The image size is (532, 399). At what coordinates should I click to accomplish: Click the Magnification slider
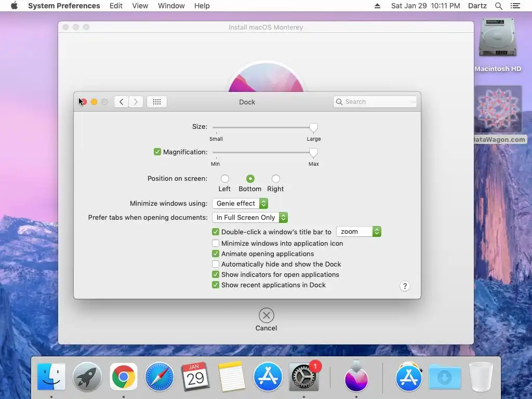[x=265, y=153]
